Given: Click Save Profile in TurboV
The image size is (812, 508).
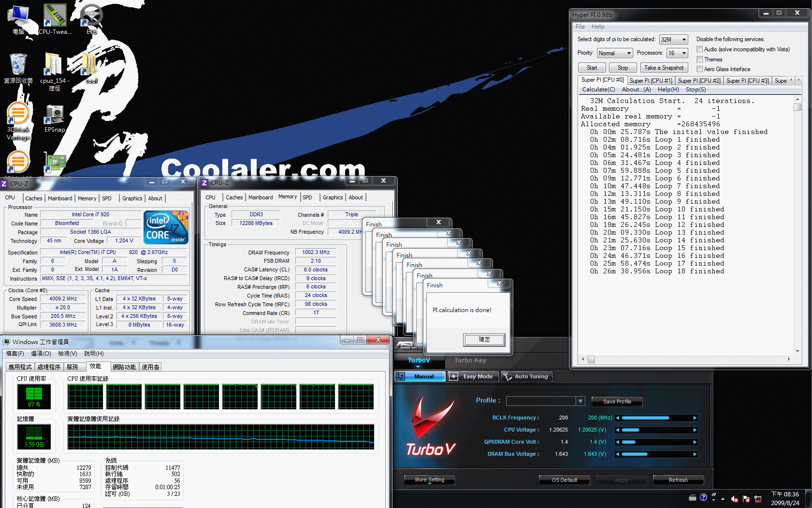Looking at the screenshot, I should 617,402.
